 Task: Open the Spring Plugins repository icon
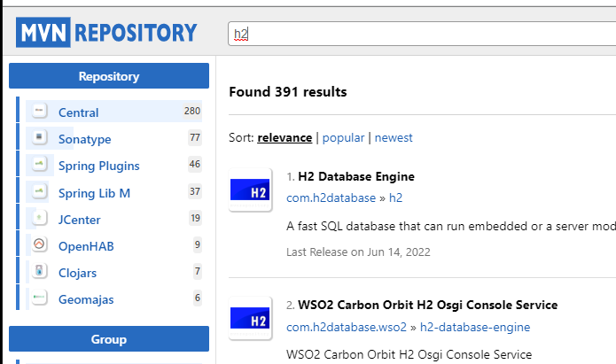(x=39, y=164)
